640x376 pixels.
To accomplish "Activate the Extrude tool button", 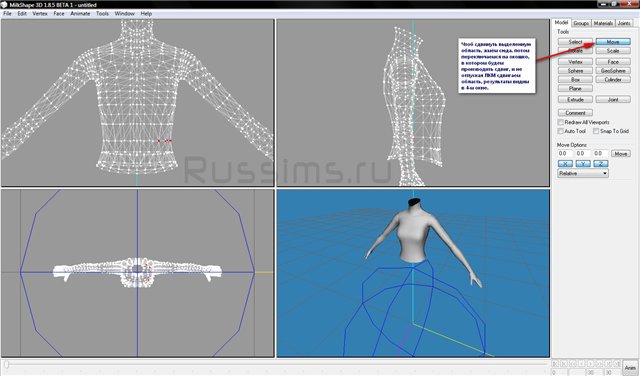I will (575, 100).
